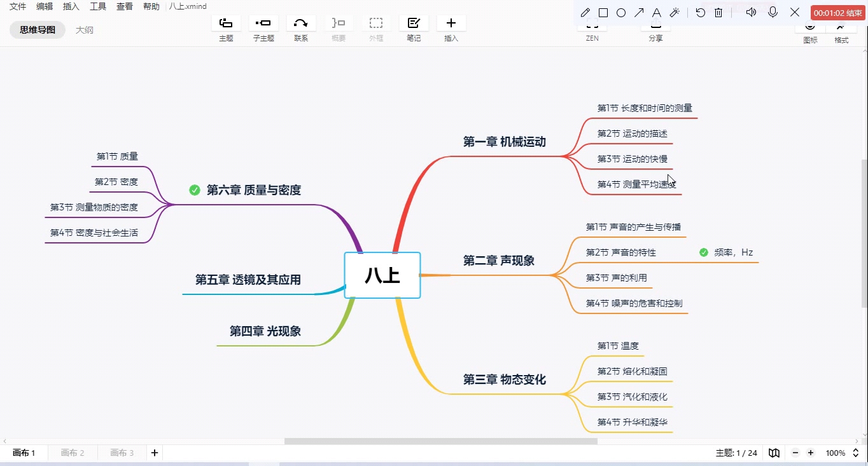Select the central topic 八上
The height and width of the screenshot is (466, 868).
(382, 275)
